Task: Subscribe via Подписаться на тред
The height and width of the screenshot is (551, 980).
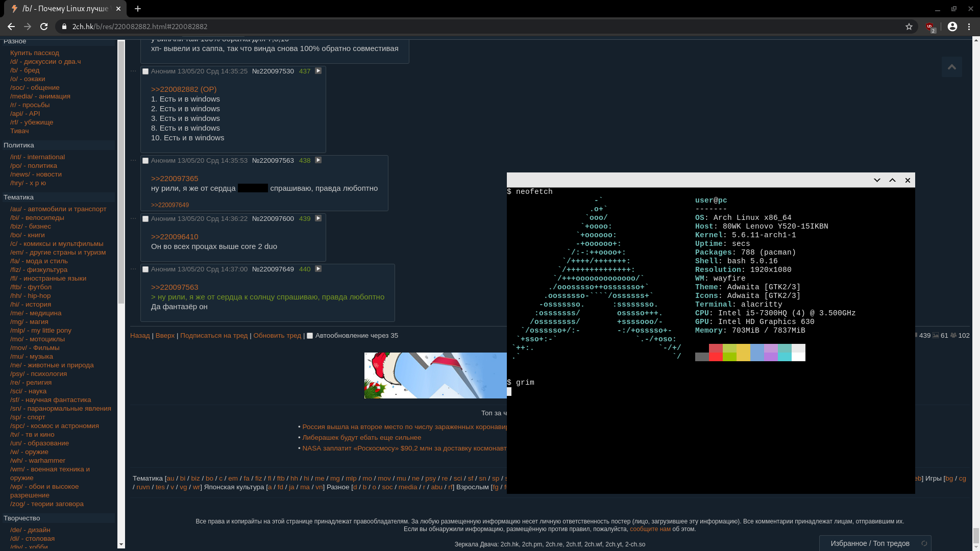Action: tap(214, 336)
